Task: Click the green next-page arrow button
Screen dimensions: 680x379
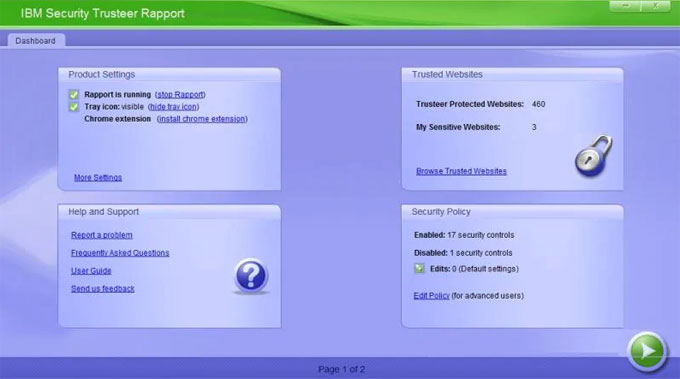Action: [x=647, y=351]
